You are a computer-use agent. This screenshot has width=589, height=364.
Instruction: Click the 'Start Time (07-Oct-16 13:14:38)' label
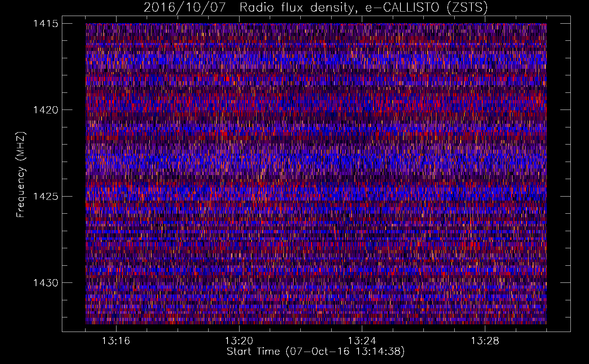point(316,352)
